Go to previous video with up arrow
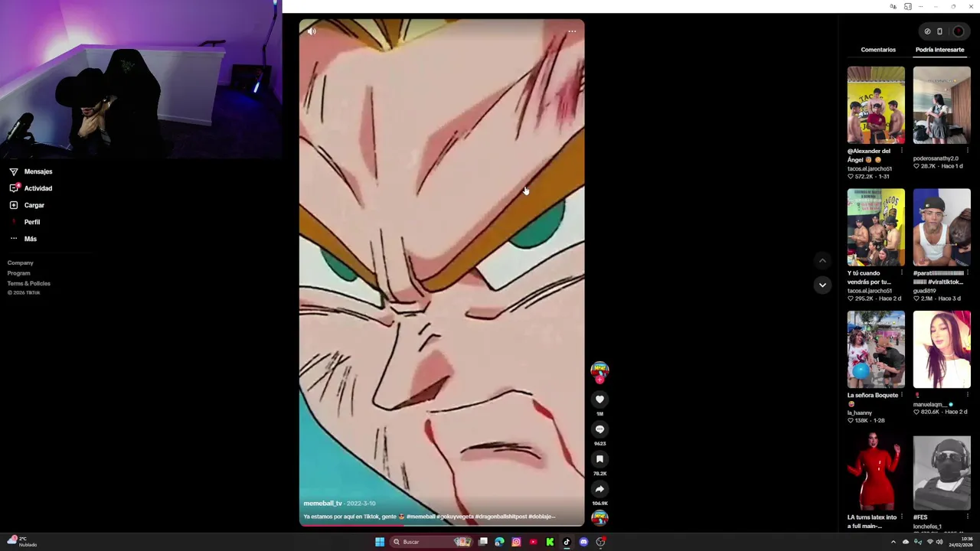Image resolution: width=980 pixels, height=551 pixels. [822, 260]
